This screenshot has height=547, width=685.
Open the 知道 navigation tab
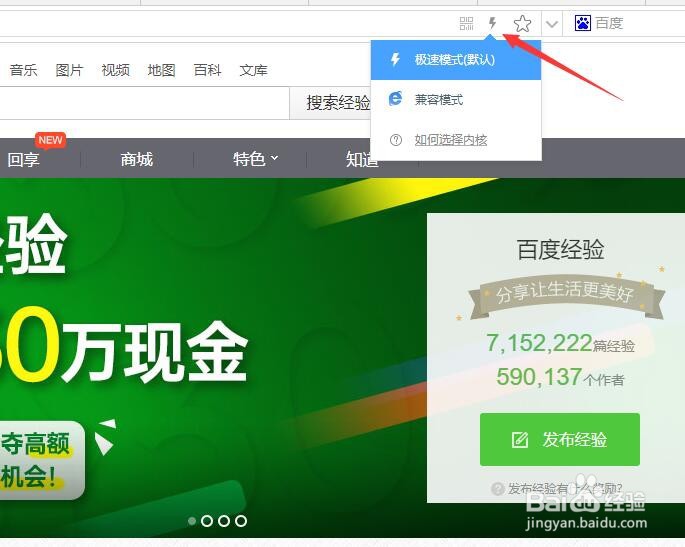362,159
